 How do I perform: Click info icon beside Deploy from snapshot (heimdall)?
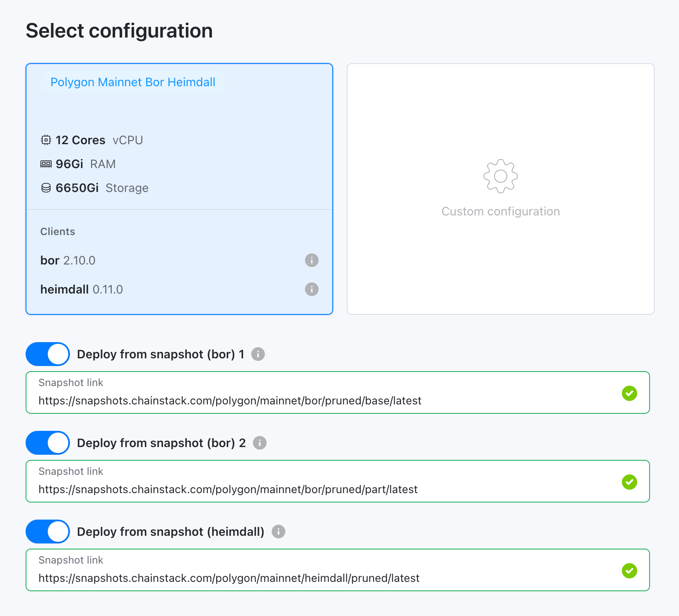(x=279, y=532)
